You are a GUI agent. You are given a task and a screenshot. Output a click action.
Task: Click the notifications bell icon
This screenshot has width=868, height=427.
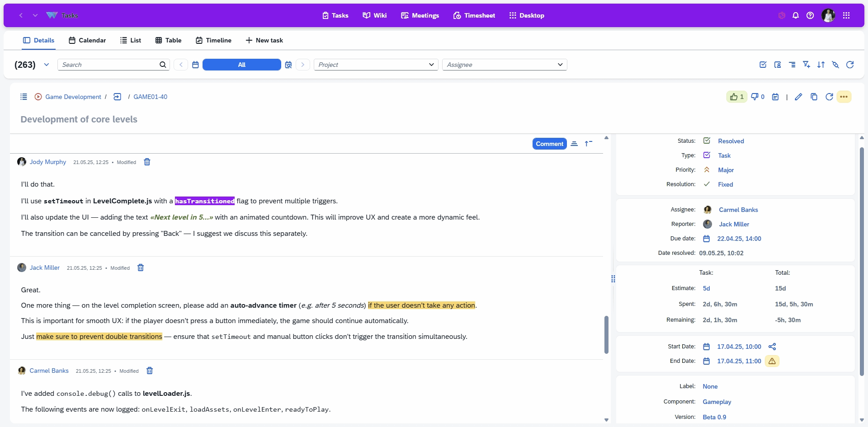[796, 15]
